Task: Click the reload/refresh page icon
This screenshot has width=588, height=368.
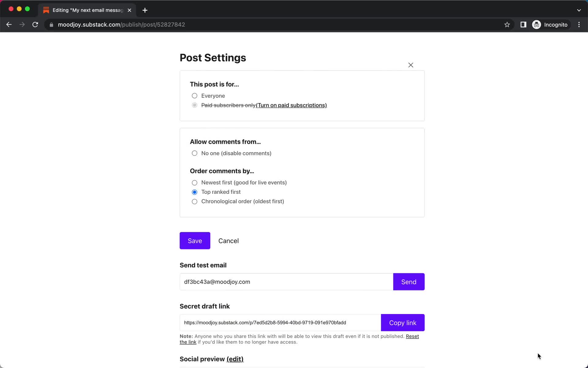Action: coord(36,25)
